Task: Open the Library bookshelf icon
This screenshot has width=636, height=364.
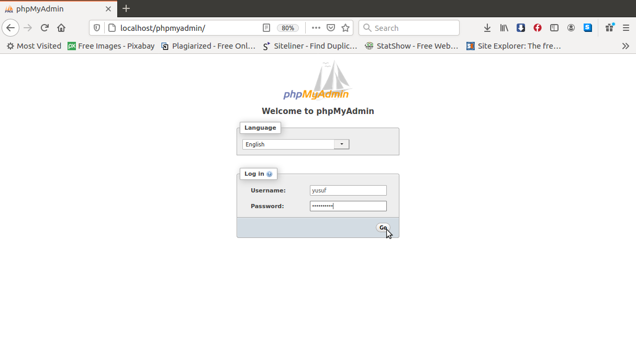Action: (504, 28)
